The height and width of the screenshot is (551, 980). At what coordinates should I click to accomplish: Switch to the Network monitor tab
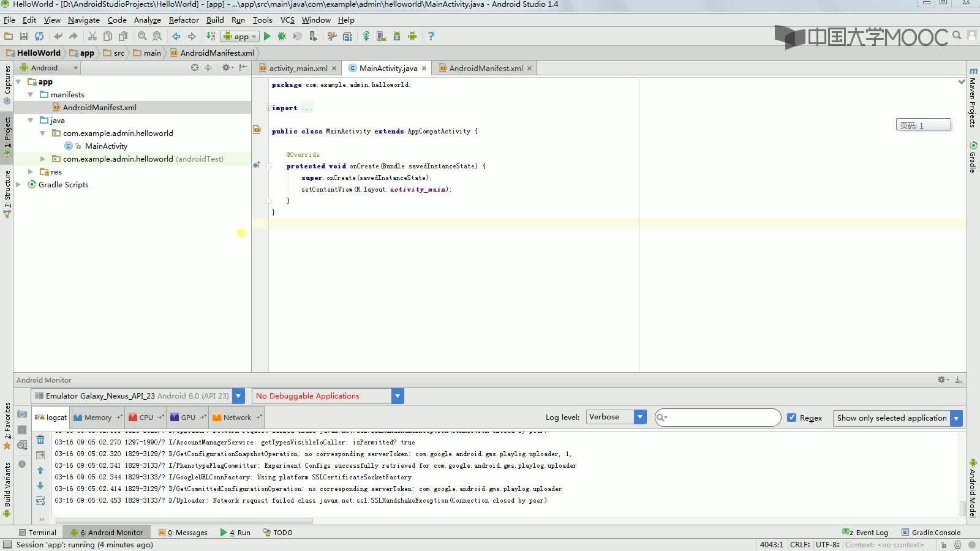(x=237, y=418)
